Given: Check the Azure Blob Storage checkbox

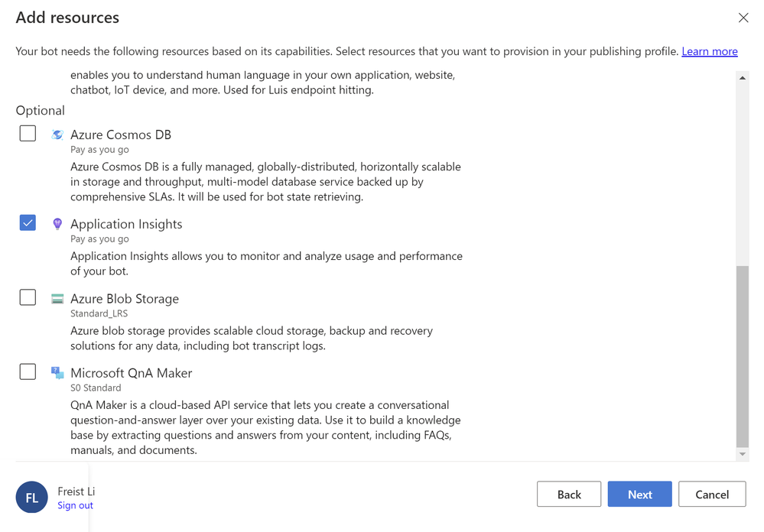Looking at the screenshot, I should pos(28,297).
